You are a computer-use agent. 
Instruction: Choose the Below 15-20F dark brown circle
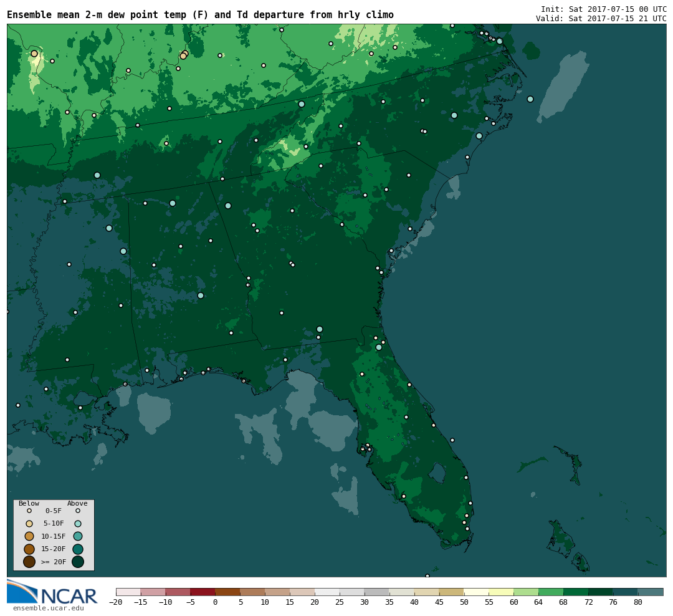(29, 549)
